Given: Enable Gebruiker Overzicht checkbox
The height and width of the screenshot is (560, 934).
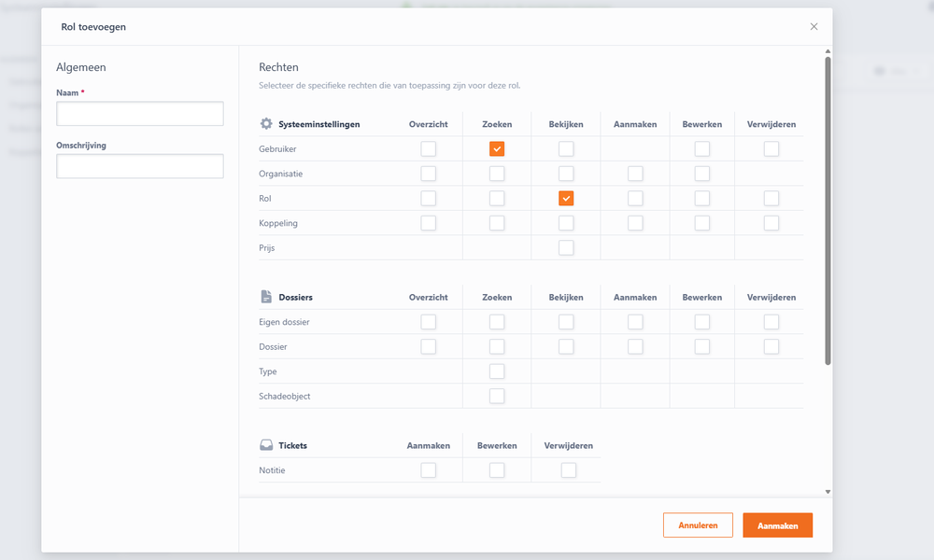Looking at the screenshot, I should 429,148.
